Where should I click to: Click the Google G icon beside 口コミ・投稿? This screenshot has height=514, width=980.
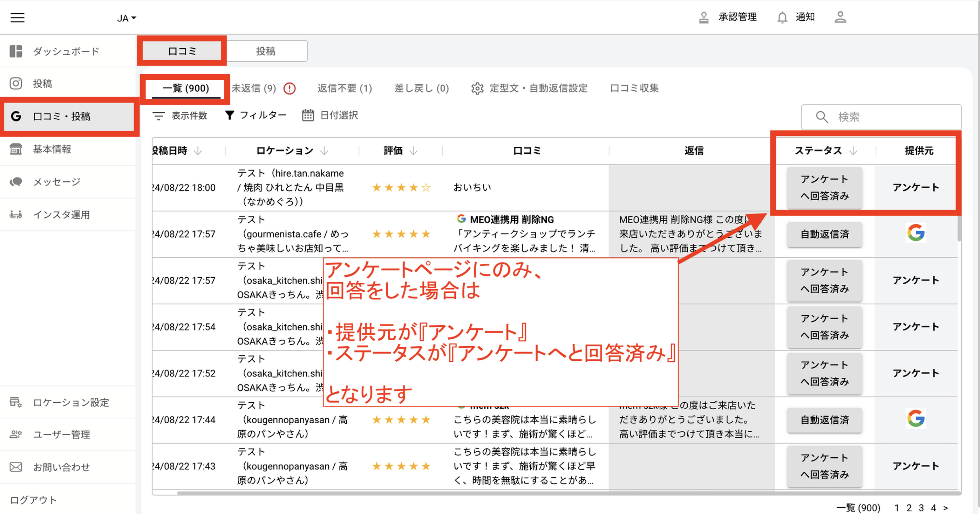click(x=16, y=116)
